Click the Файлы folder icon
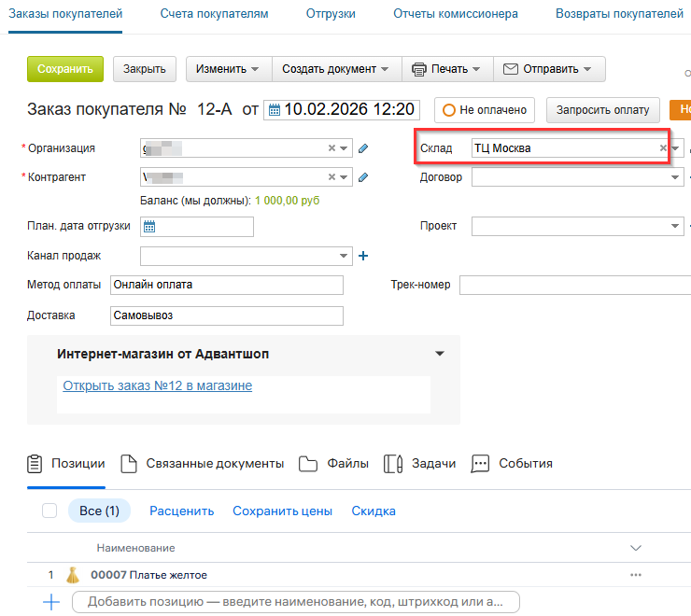Screen dimensions: 691x616 point(308,464)
